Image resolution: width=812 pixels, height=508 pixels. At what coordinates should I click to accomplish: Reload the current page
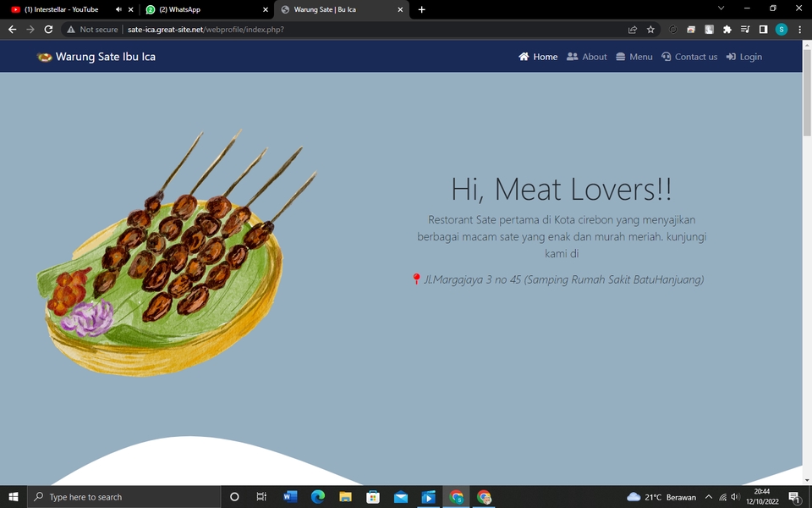click(48, 30)
